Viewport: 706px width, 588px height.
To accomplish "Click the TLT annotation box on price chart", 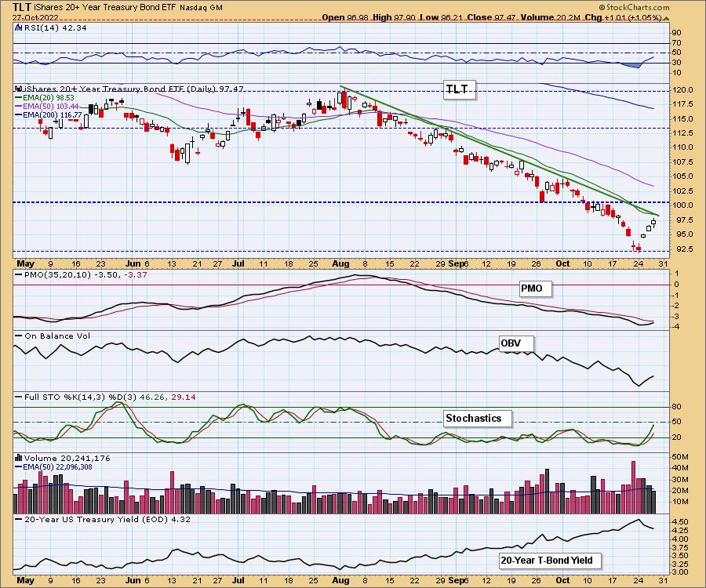I will pos(458,89).
